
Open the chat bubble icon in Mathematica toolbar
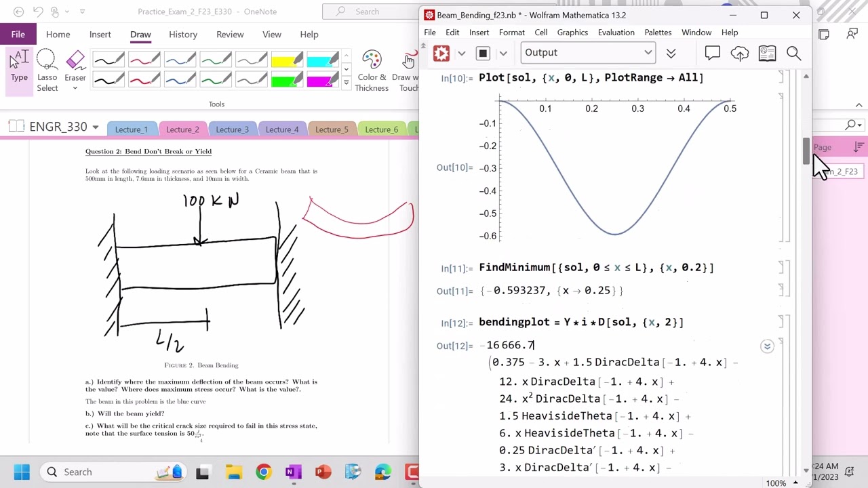point(712,53)
